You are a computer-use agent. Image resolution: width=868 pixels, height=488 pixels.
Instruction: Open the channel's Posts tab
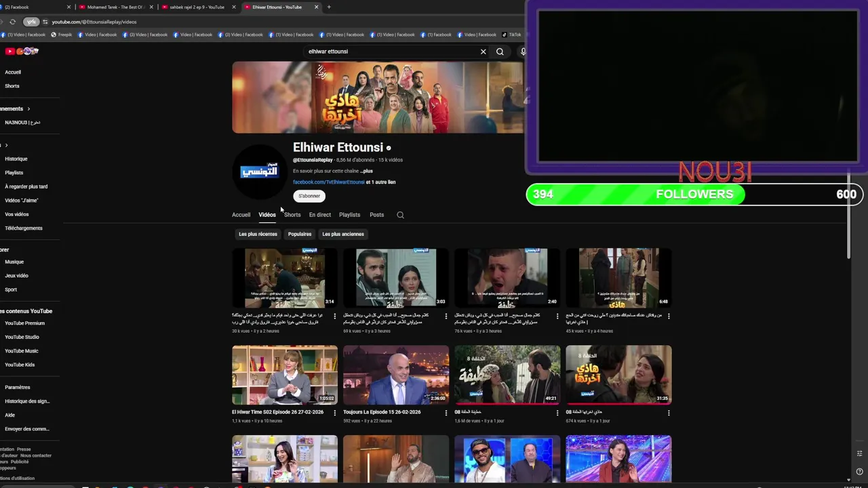[377, 215]
